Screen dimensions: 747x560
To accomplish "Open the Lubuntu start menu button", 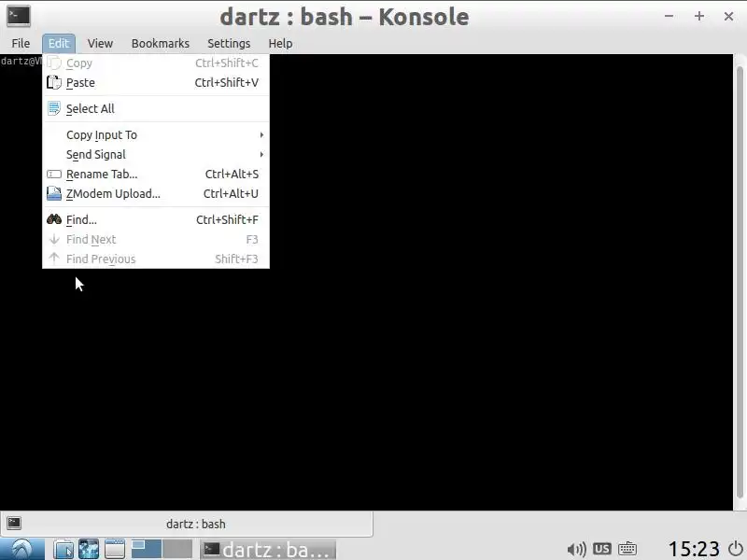I will click(x=21, y=550).
